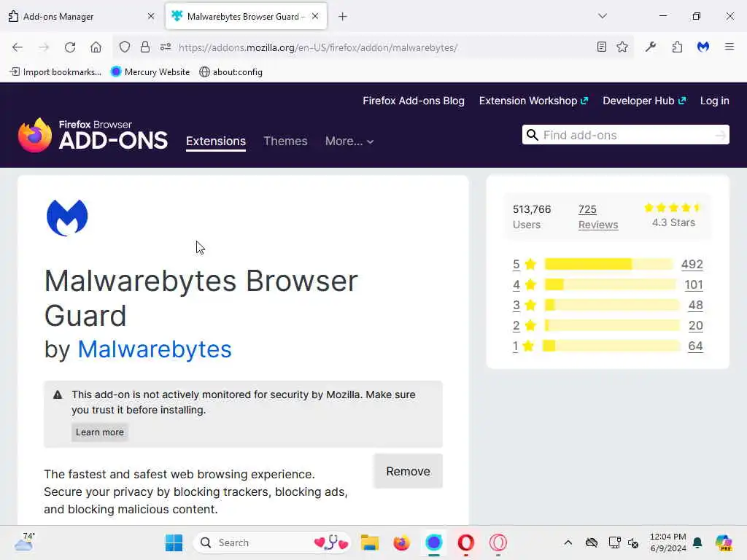This screenshot has height=560, width=747.
Task: Expand the More... dropdown menu
Action: [349, 141]
